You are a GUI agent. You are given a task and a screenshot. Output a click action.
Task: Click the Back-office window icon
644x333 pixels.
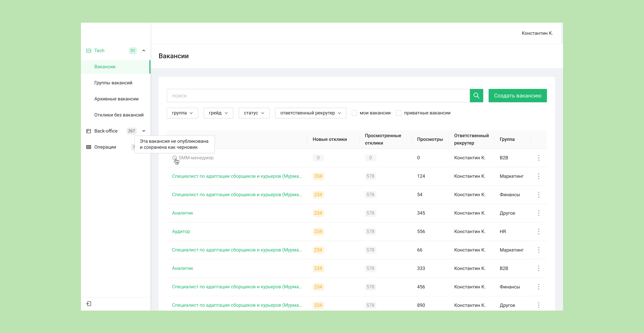(x=89, y=131)
